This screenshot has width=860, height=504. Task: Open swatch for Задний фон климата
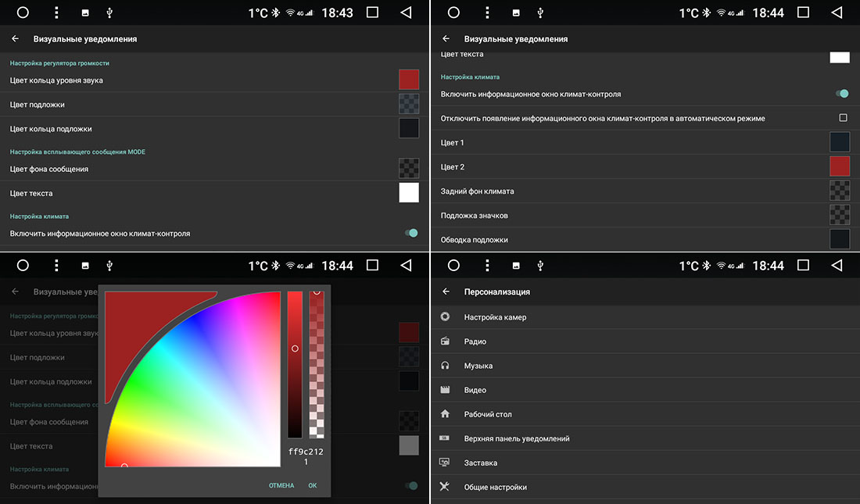pos(840,191)
